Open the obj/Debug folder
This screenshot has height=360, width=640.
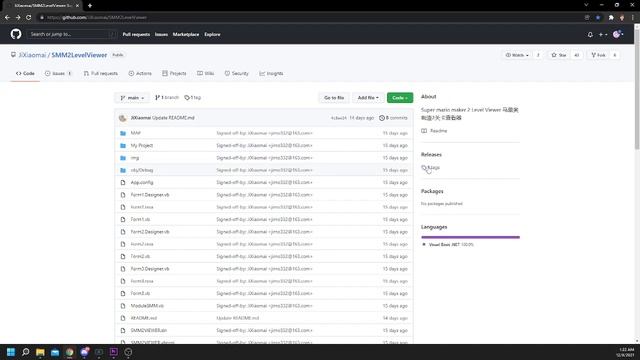click(142, 170)
